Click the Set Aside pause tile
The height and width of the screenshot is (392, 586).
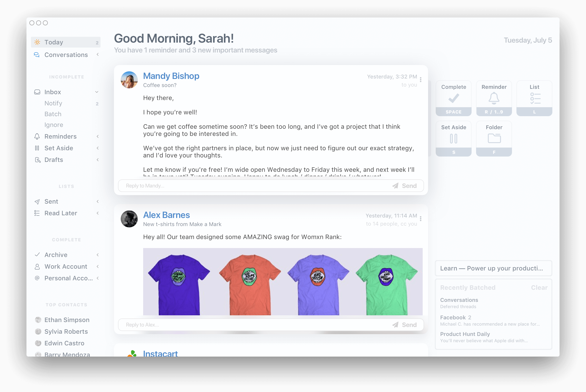tap(453, 139)
